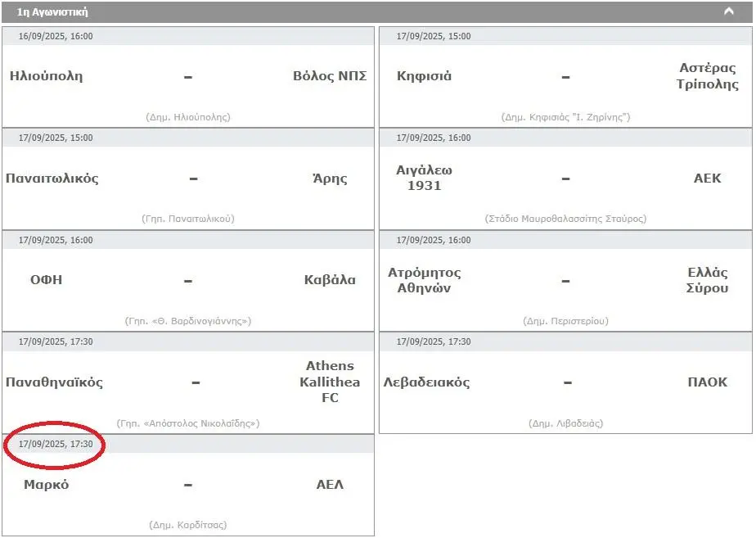The width and height of the screenshot is (756, 538).
Task: Select the ΟΦΗ team
Action: [47, 280]
